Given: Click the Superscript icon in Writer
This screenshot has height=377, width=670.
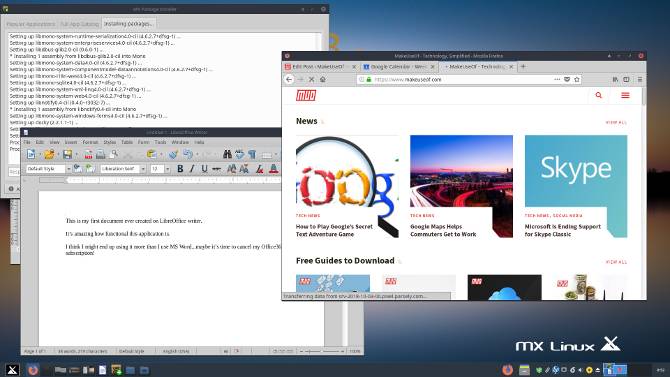Looking at the screenshot, I should [x=231, y=169].
